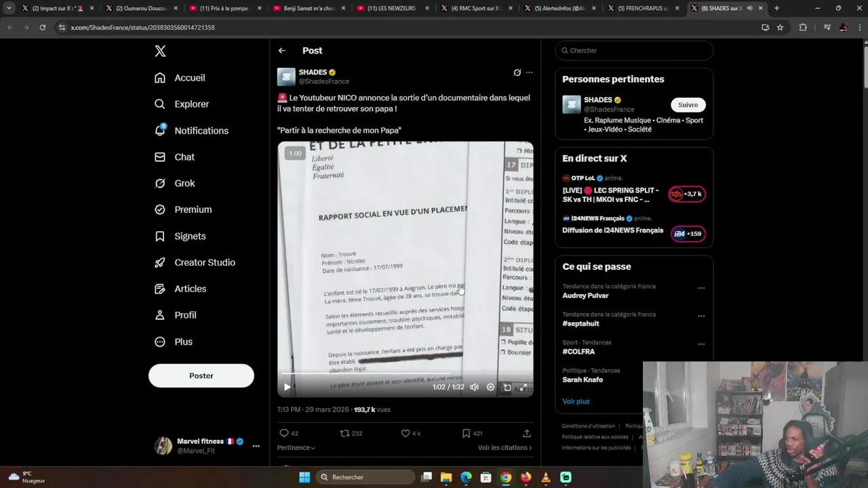The height and width of the screenshot is (488, 868).
Task: Open the Sarah Knafo trend
Action: coord(583,380)
